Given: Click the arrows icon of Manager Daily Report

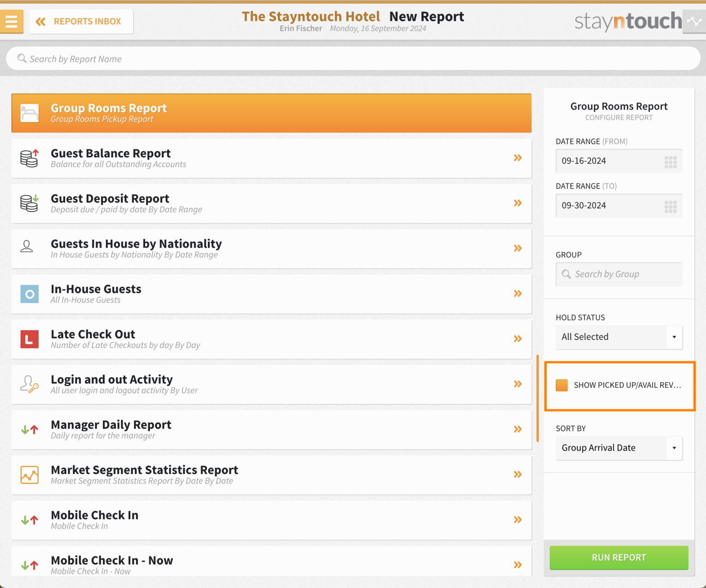Looking at the screenshot, I should tap(30, 430).
